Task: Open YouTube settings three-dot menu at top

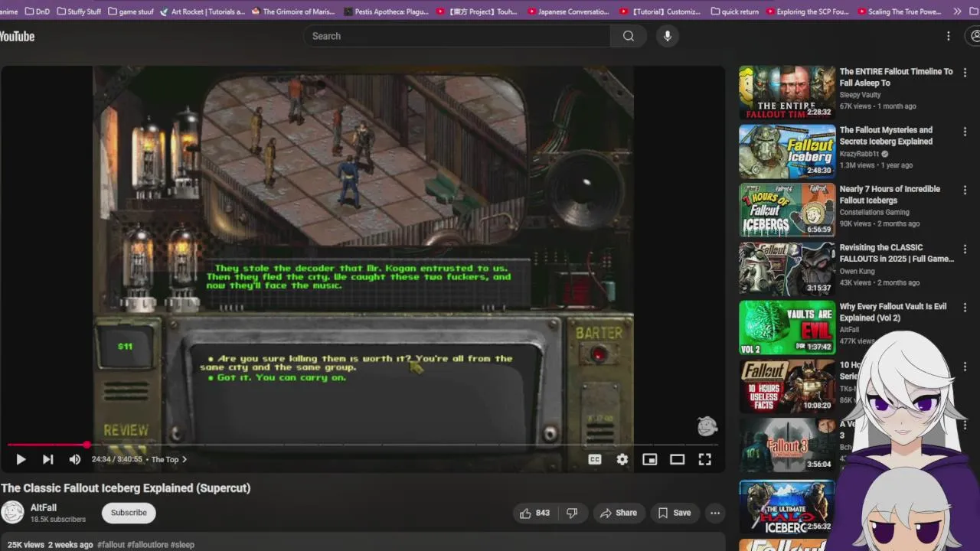Action: coord(948,36)
